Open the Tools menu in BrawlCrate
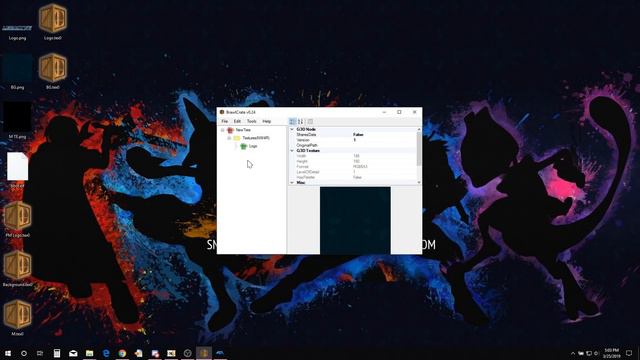 coord(251,121)
